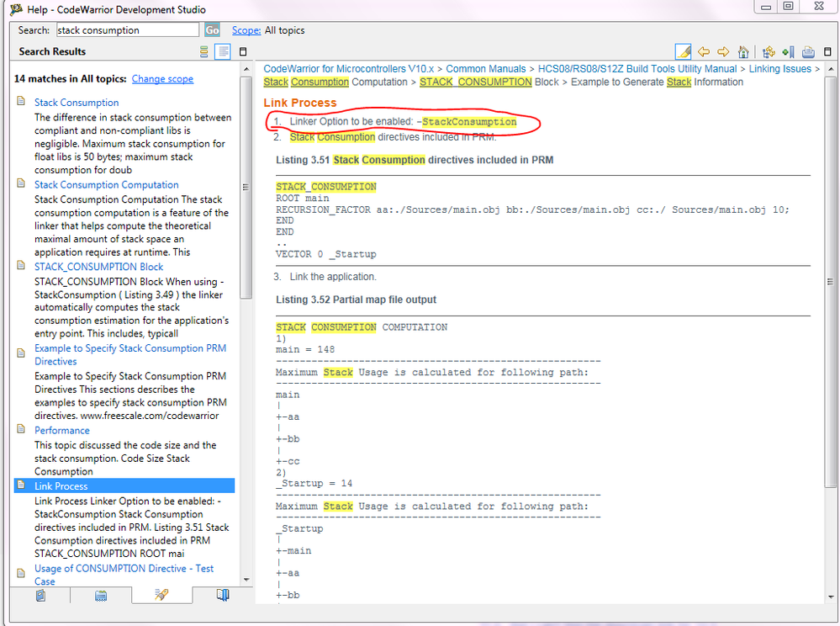This screenshot has height=626, width=840.
Task: Click the 'VECTOR 0 _Startup' line
Action: pos(325,254)
